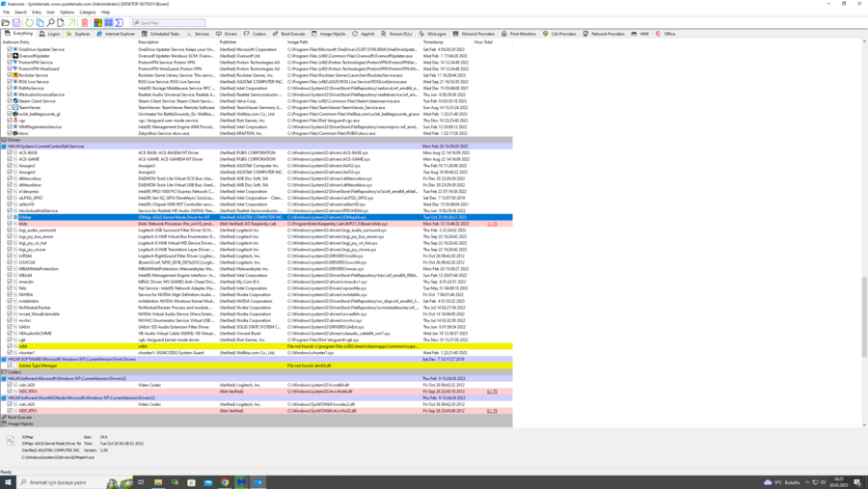Viewport: 868px width, 489px height.
Task: Open Find with the magnifier toolbar icon
Action: [50, 23]
